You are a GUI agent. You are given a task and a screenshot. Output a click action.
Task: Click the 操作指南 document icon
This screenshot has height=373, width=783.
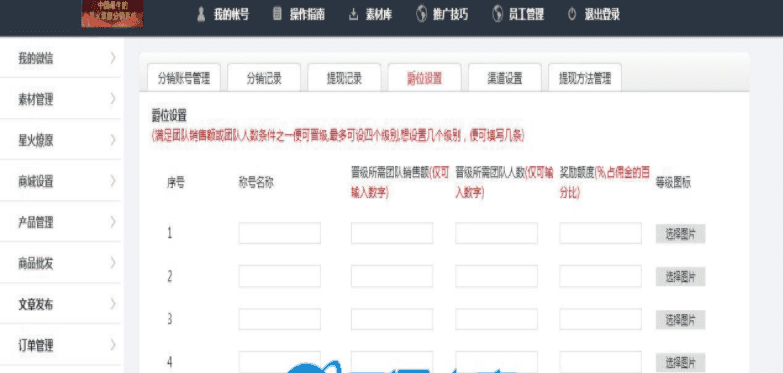coord(277,14)
